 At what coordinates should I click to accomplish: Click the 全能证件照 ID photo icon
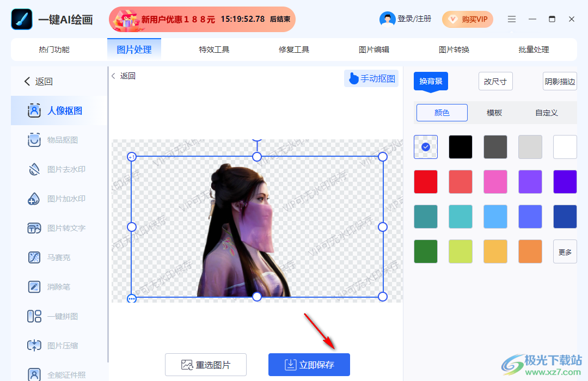point(34,374)
